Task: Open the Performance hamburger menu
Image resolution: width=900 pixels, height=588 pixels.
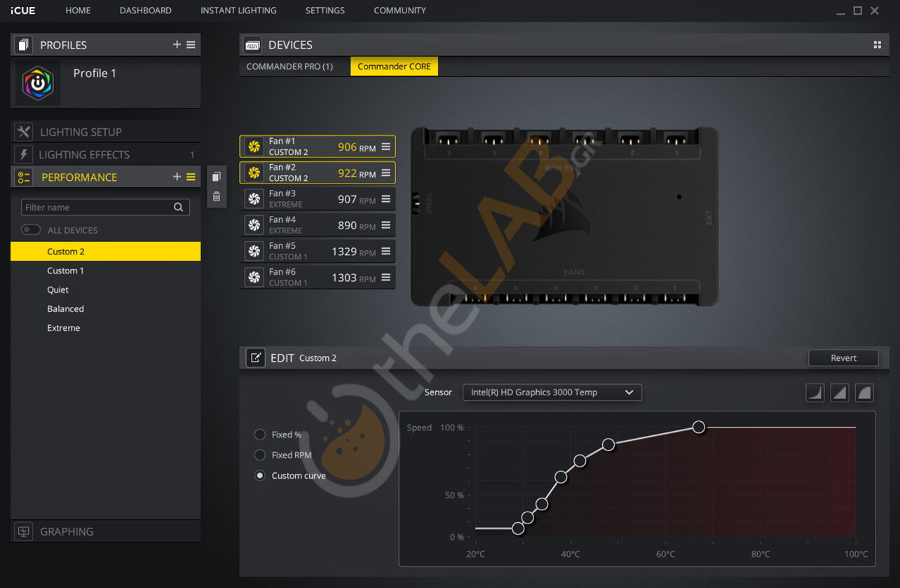Action: click(191, 177)
